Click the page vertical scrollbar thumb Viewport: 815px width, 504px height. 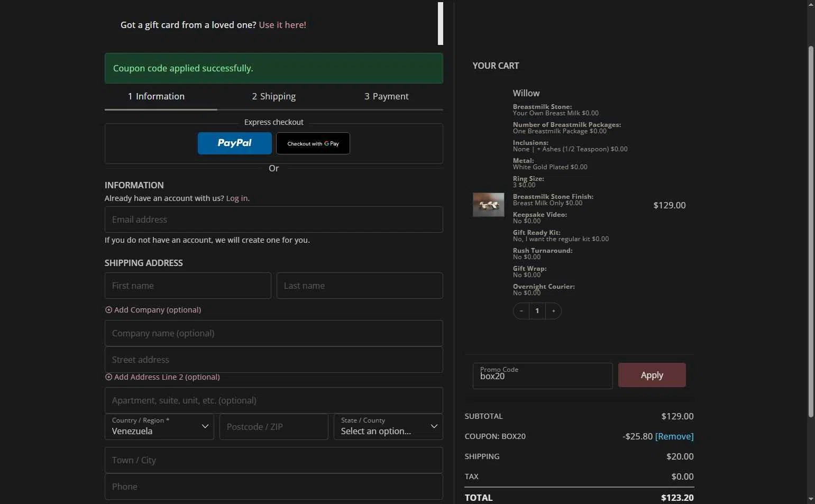(811, 232)
